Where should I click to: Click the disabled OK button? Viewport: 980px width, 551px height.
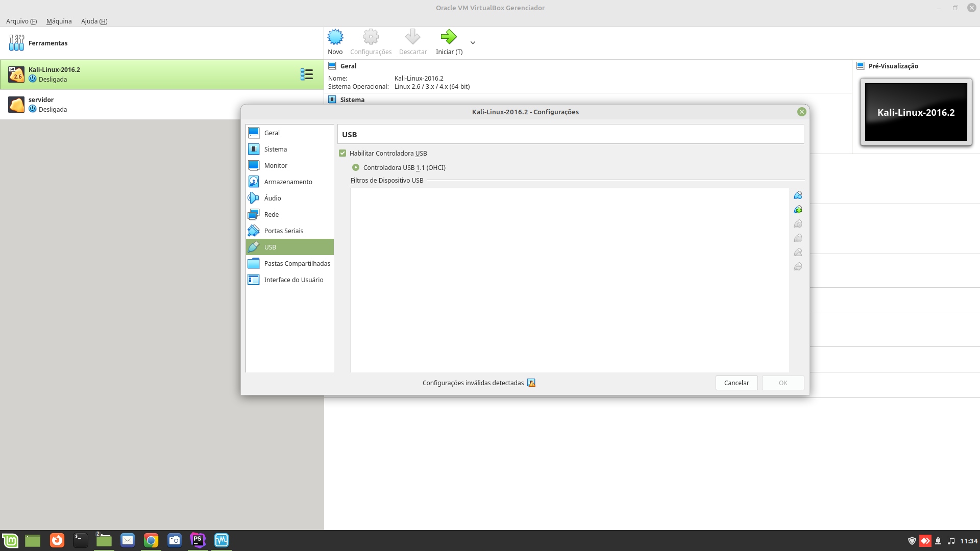click(783, 383)
